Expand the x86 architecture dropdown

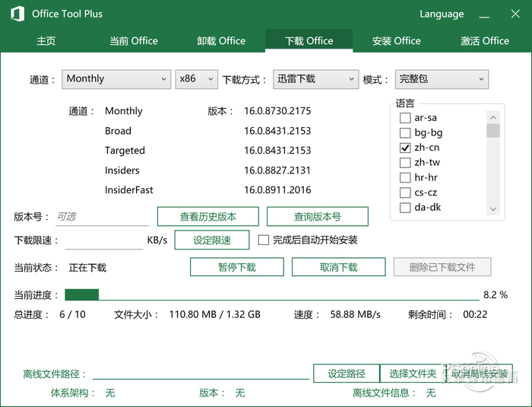coord(195,79)
